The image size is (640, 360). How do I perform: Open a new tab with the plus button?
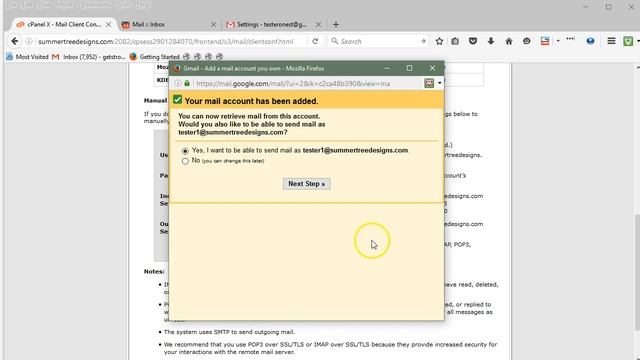[x=336, y=24]
